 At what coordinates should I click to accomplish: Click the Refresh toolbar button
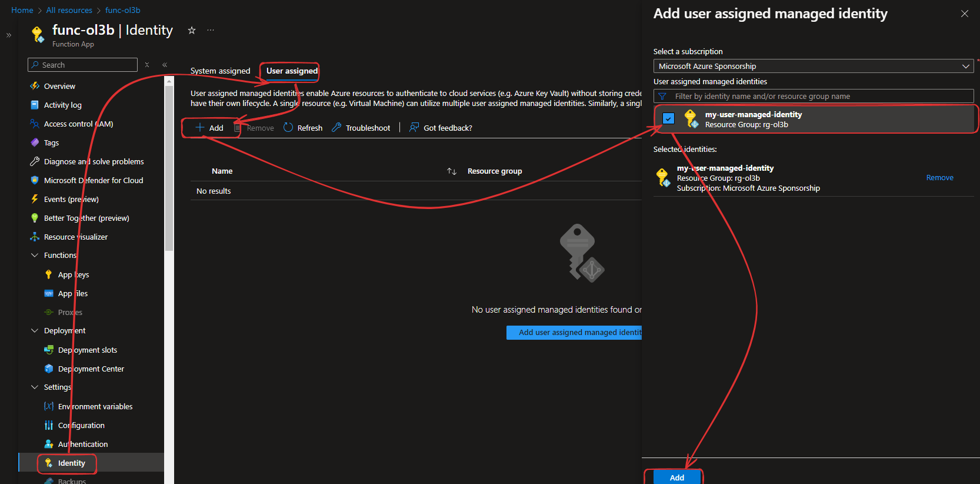click(303, 128)
